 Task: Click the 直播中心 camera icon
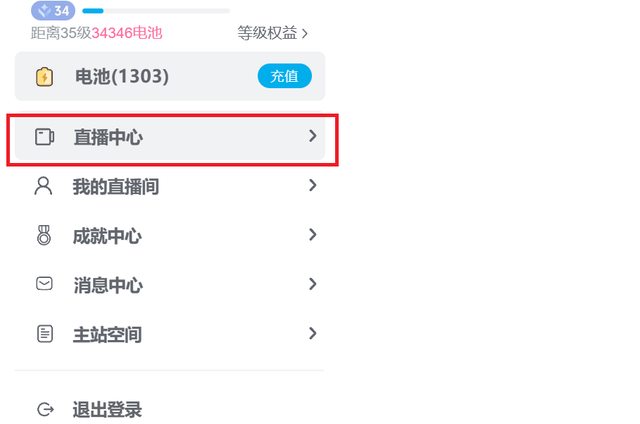tap(44, 137)
